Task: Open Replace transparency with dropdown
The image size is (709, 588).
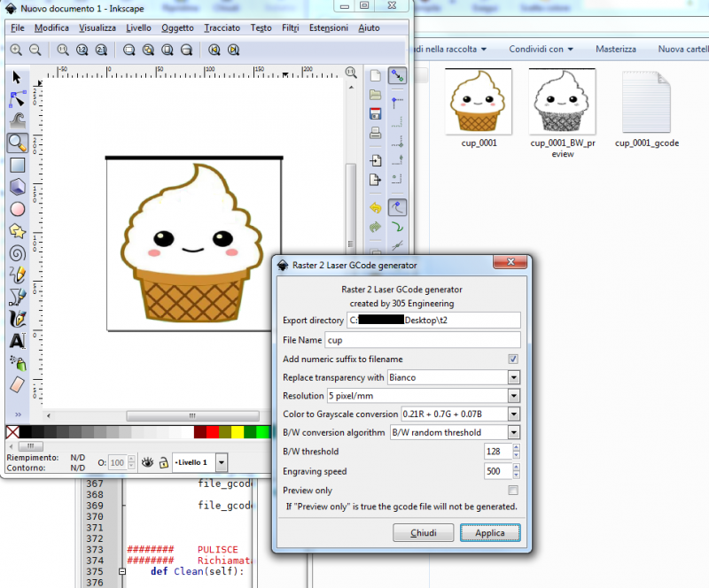Action: point(513,377)
